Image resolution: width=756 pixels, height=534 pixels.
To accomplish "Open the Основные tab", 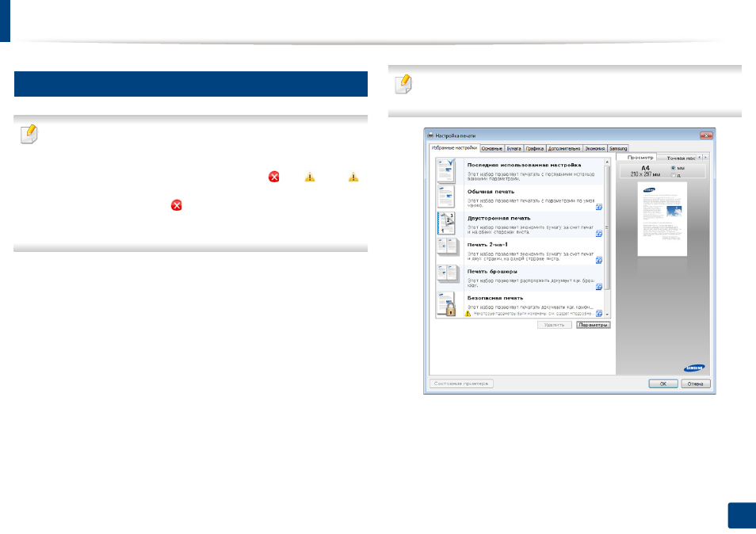I will (492, 148).
